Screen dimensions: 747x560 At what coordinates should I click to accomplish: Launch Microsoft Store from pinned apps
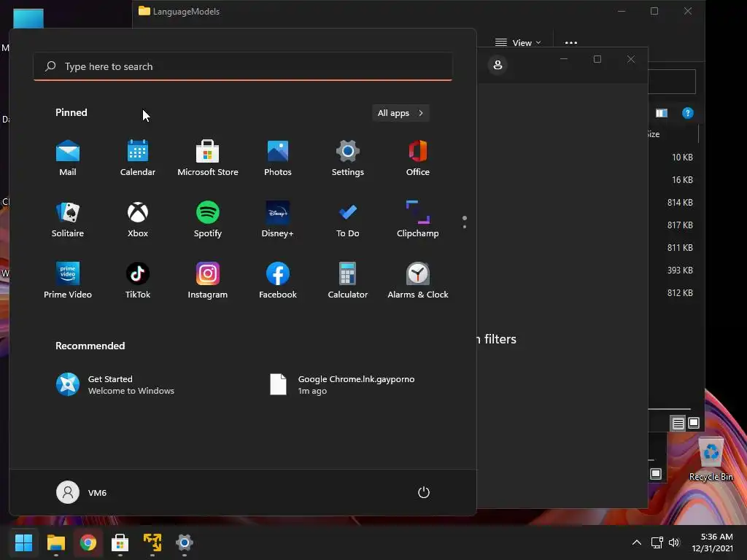click(x=208, y=158)
